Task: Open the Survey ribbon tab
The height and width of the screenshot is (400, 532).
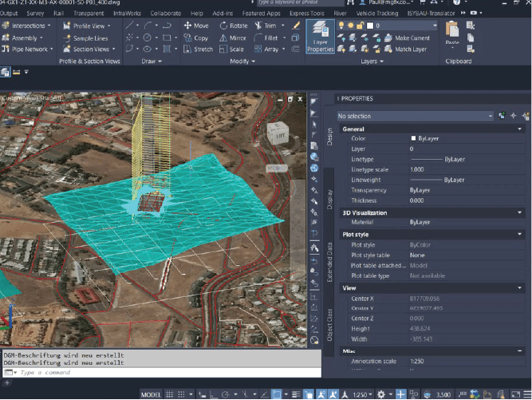Action: pos(35,14)
